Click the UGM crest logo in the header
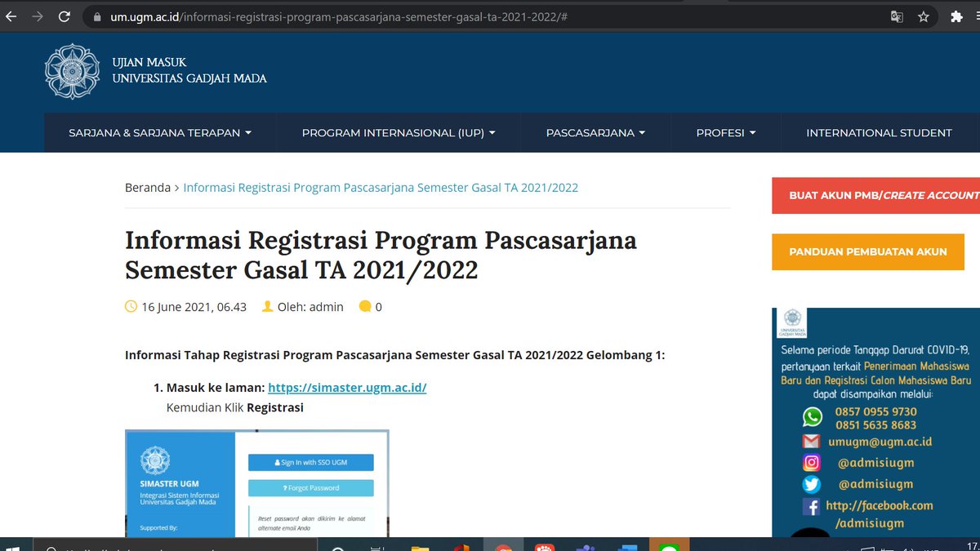Screen dimensions: 980x551 (x=72, y=71)
